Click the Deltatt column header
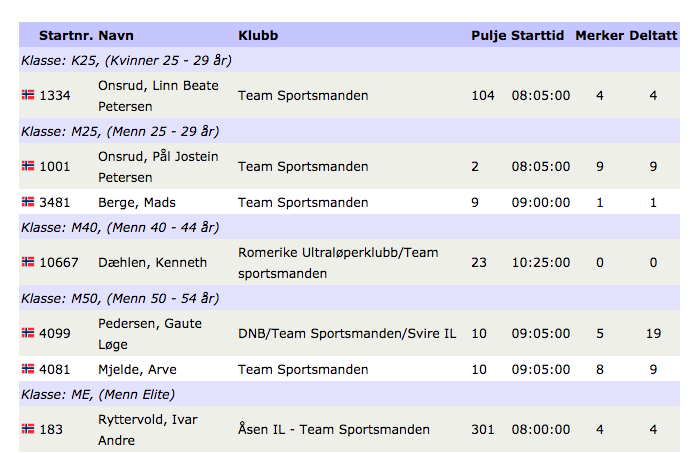The height and width of the screenshot is (454, 700). (653, 35)
